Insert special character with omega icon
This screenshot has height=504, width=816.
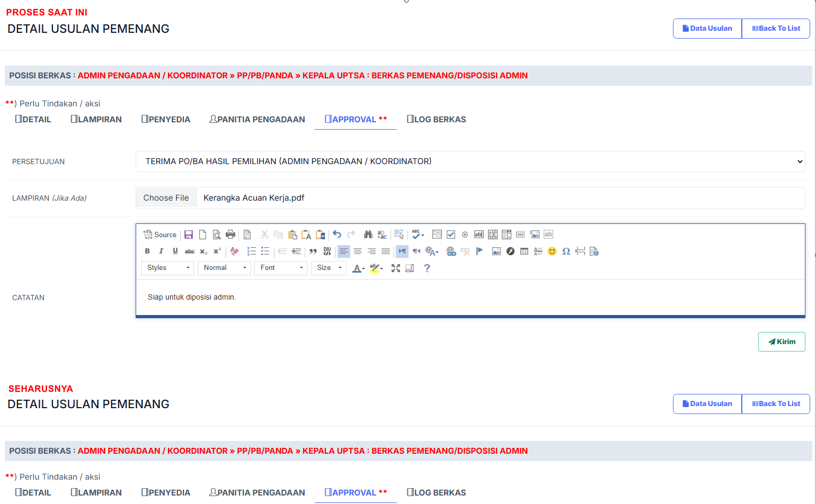click(566, 251)
